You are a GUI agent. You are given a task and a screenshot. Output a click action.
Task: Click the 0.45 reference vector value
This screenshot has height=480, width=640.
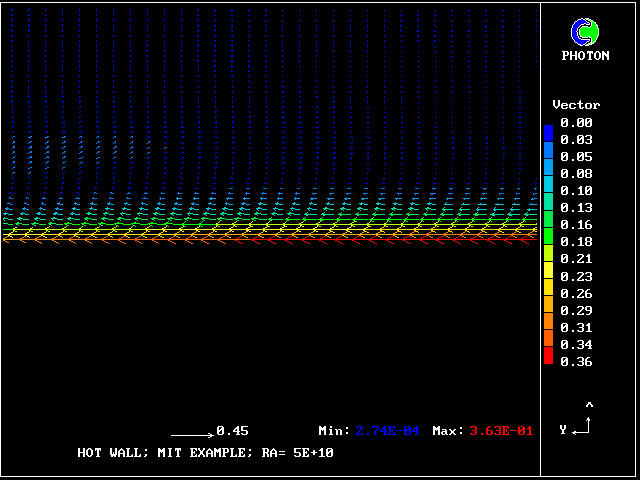click(232, 431)
